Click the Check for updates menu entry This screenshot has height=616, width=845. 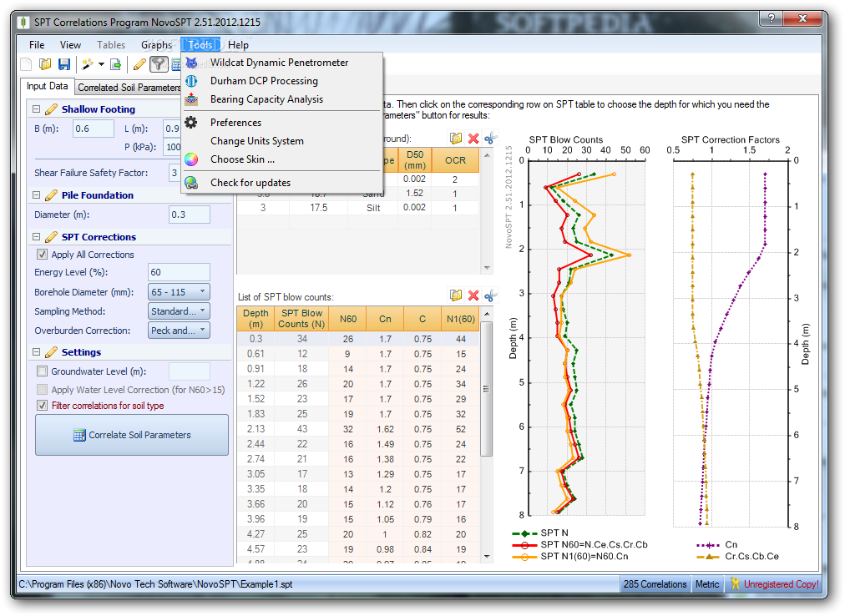(282, 182)
